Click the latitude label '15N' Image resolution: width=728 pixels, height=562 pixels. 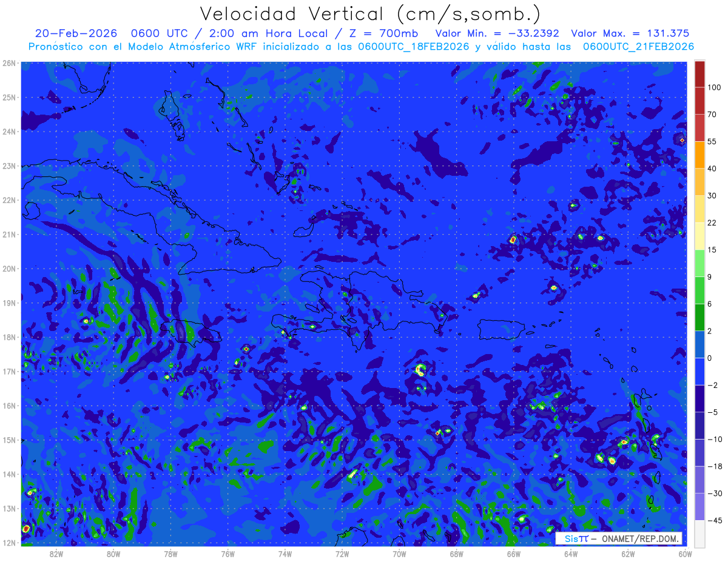(x=9, y=440)
